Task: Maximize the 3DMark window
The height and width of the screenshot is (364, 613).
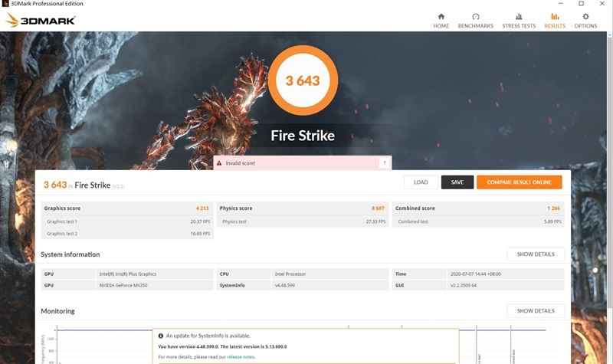Action: coord(582,4)
